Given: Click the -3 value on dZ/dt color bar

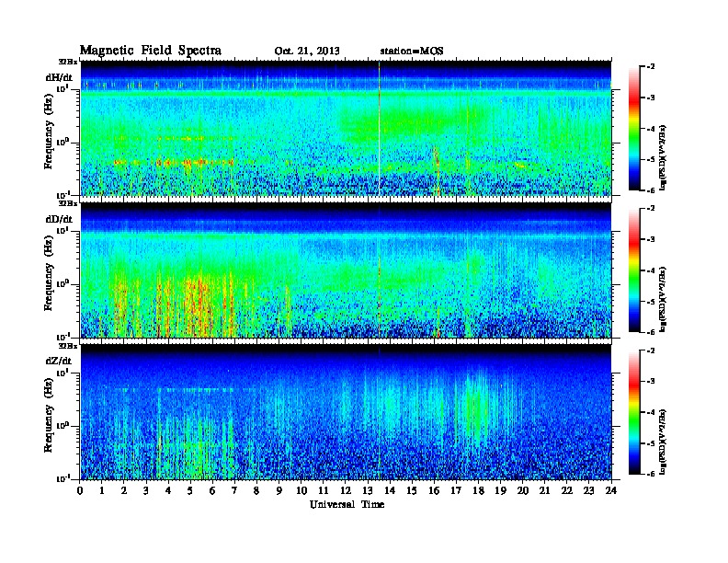Looking at the screenshot, I should (651, 382).
